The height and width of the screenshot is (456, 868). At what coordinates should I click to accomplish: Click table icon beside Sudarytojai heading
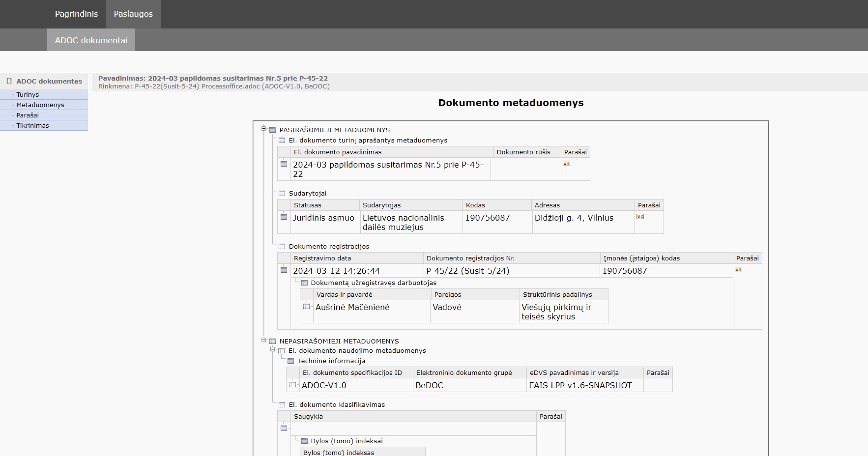(282, 194)
